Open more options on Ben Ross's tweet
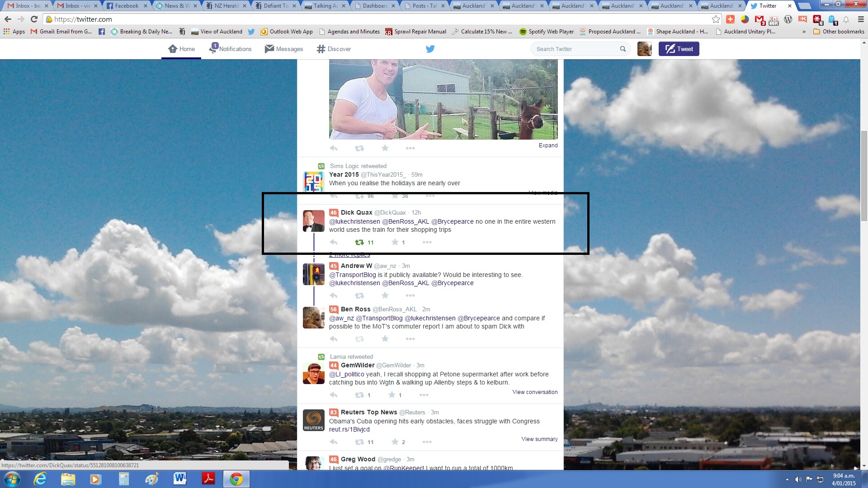 point(410,339)
